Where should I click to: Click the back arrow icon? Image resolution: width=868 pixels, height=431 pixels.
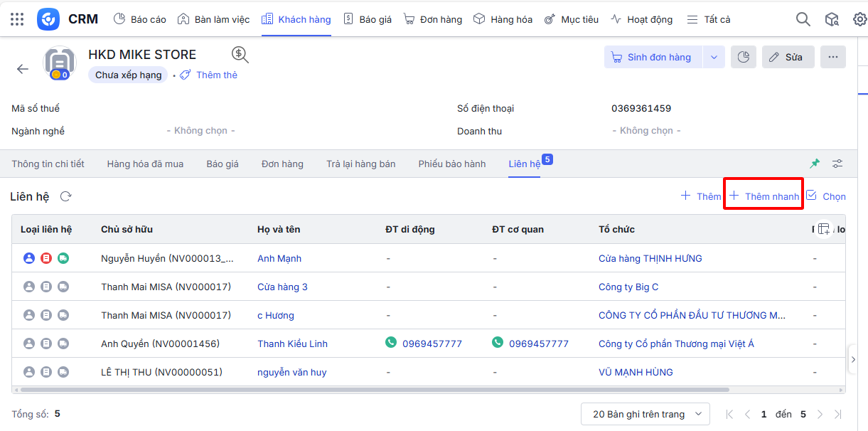(23, 69)
